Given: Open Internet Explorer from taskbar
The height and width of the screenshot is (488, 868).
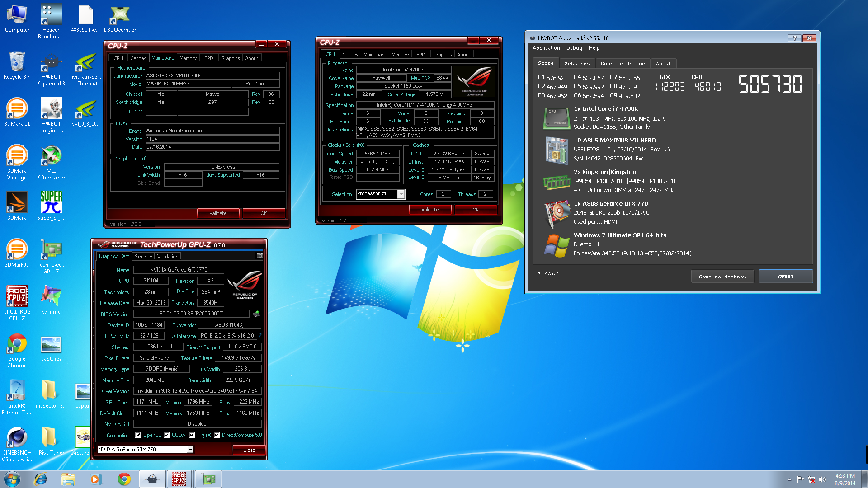Looking at the screenshot, I should click(41, 479).
